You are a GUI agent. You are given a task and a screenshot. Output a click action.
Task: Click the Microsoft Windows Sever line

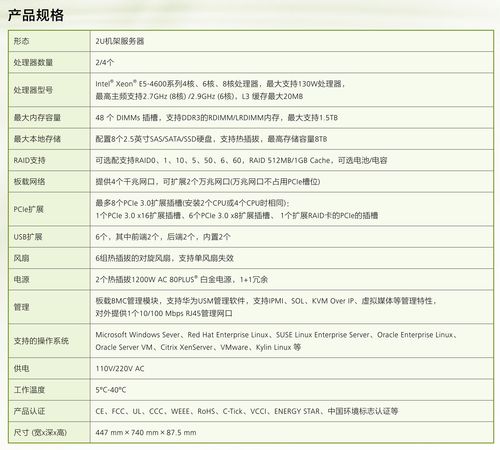pos(276,335)
